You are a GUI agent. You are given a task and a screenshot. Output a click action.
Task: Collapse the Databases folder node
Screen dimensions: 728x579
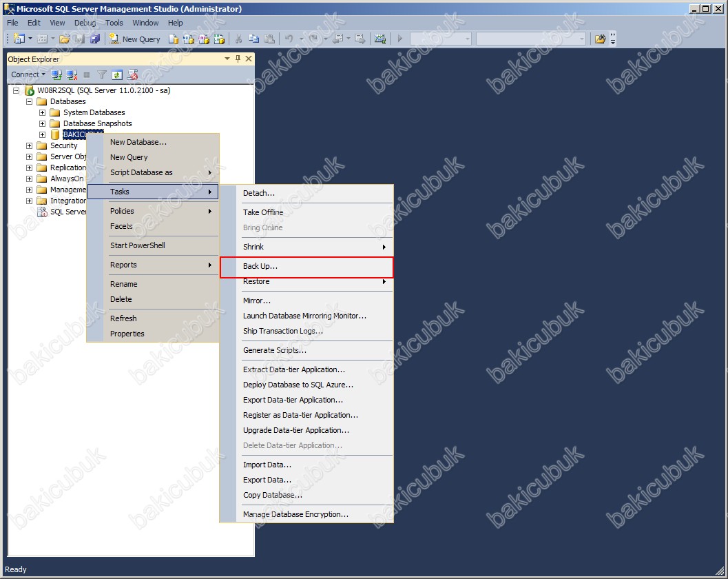click(x=29, y=102)
